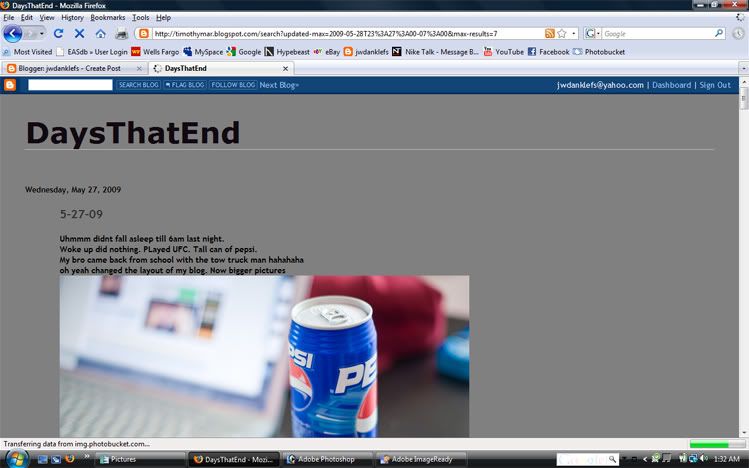Stop loading the page with the X button
The image size is (749, 468).
coord(79,33)
